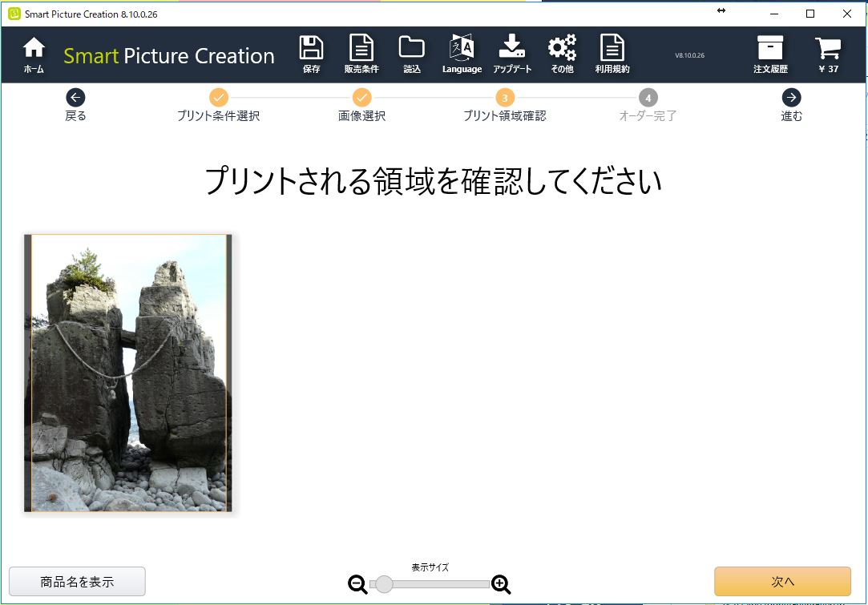Screen dimensions: 868x605
Task: Open the Others (その他) gears icon
Action: click(562, 50)
